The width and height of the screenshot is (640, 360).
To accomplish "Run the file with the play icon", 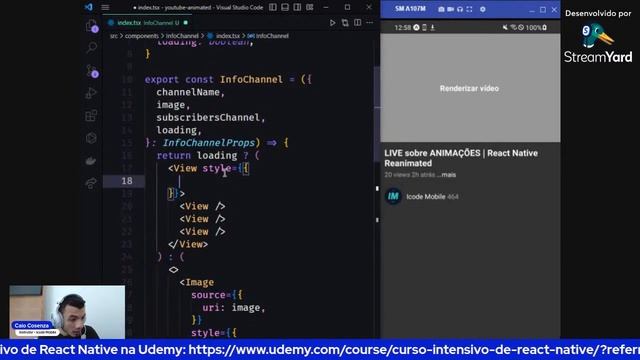I will click(332, 23).
